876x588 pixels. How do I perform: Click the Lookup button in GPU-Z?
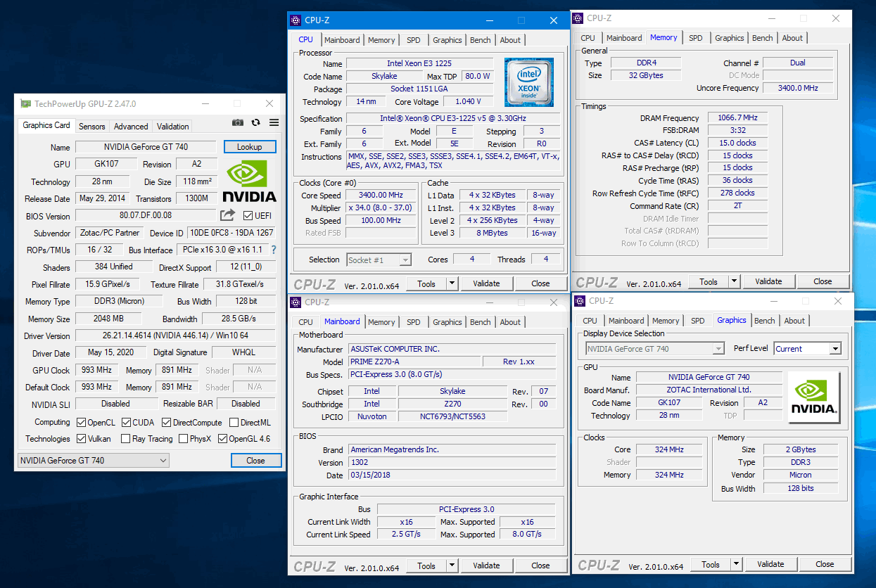coord(250,147)
